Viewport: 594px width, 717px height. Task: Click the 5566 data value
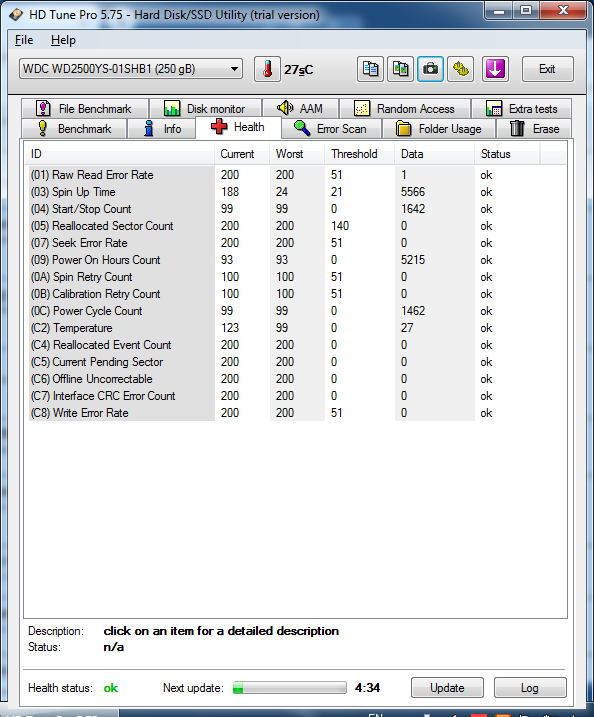tap(413, 192)
